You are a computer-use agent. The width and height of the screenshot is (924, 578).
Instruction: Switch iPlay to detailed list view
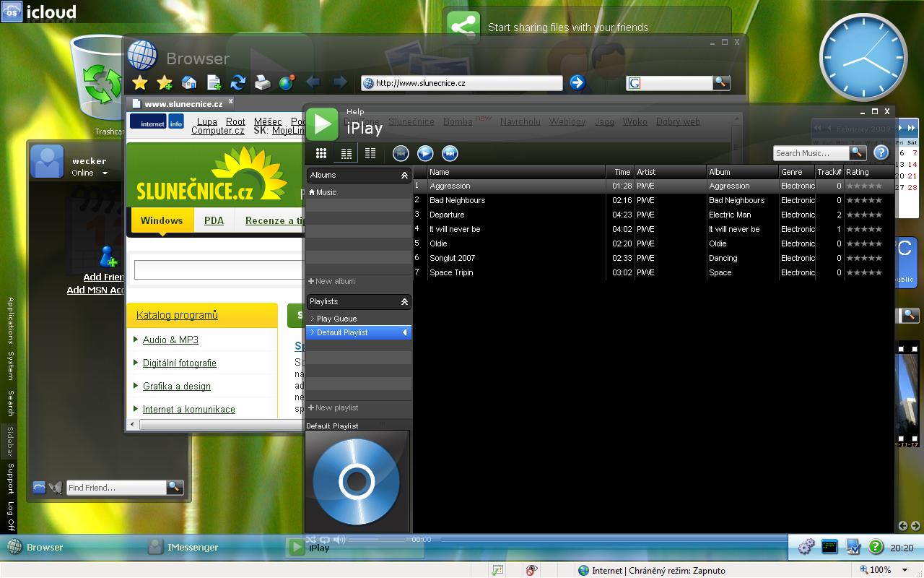click(x=346, y=153)
